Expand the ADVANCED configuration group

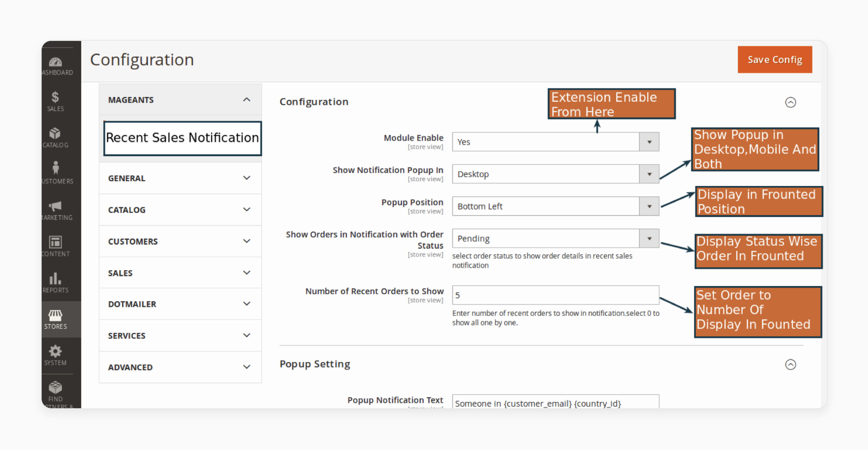tap(180, 367)
